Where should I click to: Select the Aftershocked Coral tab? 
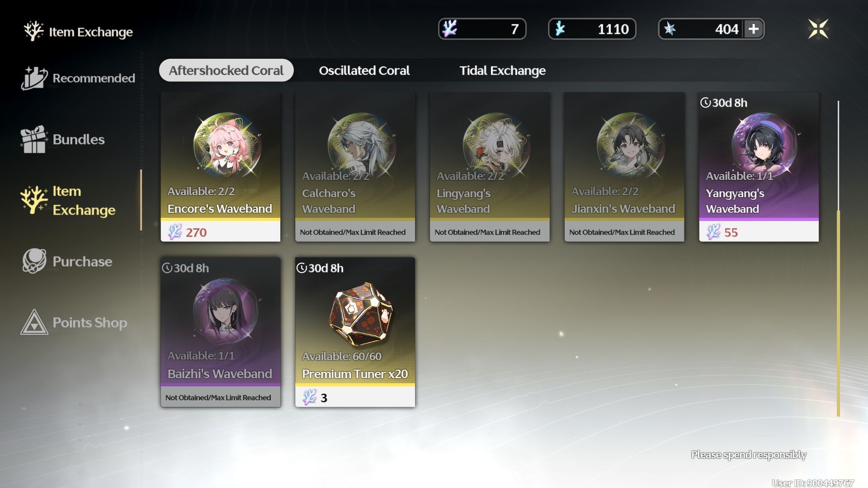point(226,70)
